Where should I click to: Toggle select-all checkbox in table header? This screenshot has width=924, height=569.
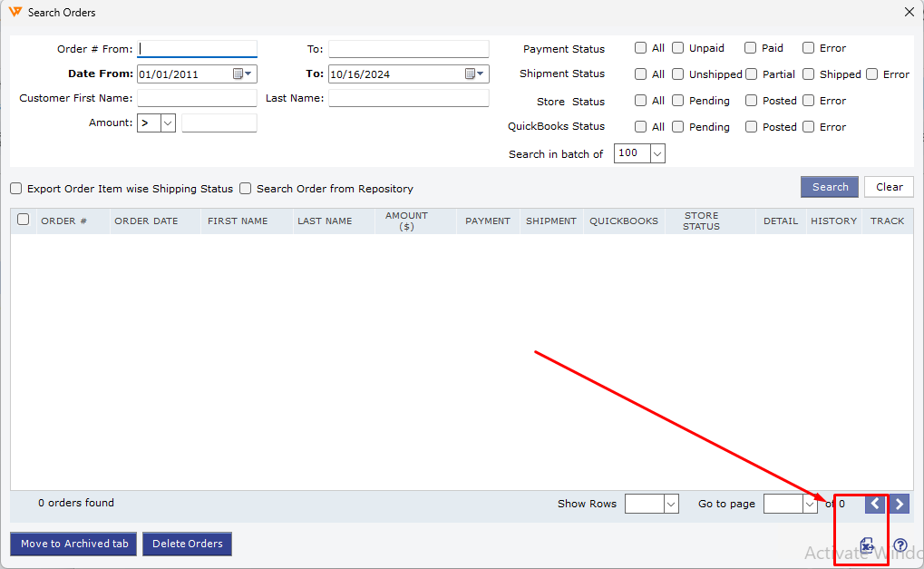(x=23, y=220)
